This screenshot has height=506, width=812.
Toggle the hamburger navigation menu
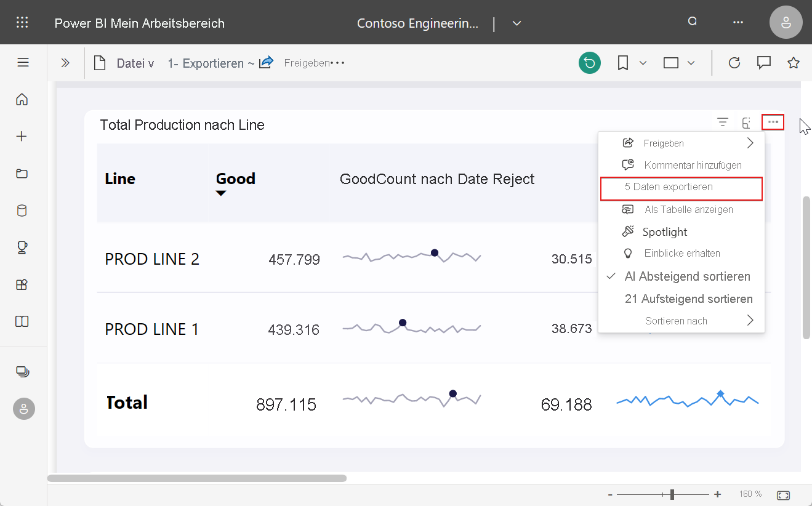click(x=23, y=62)
